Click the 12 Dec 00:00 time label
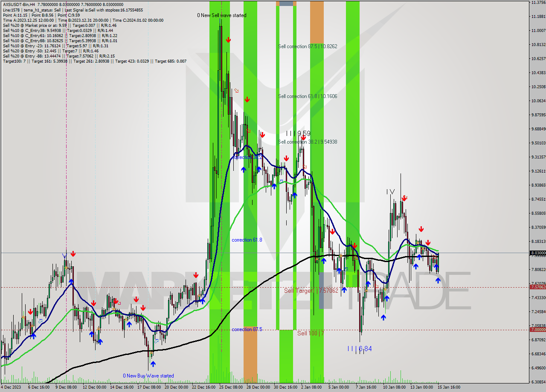Viewport: 546px width, 392px height. tap(94, 387)
